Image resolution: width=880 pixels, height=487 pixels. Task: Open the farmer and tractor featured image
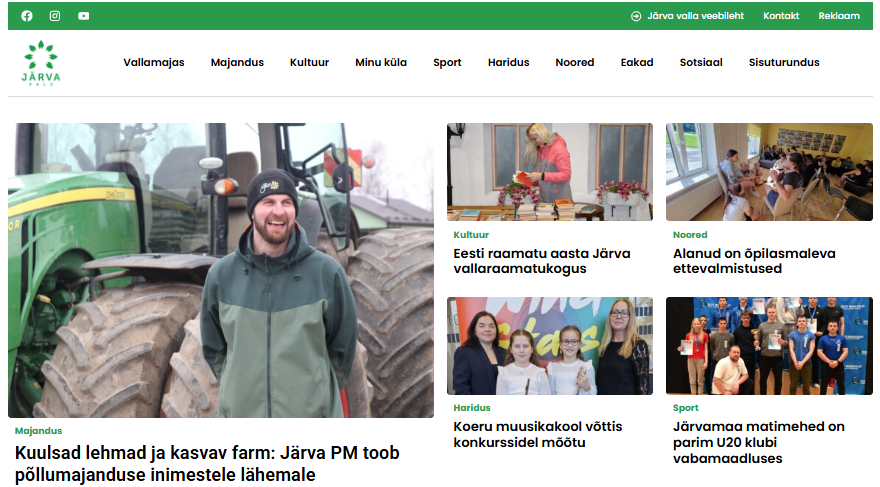coord(221,270)
